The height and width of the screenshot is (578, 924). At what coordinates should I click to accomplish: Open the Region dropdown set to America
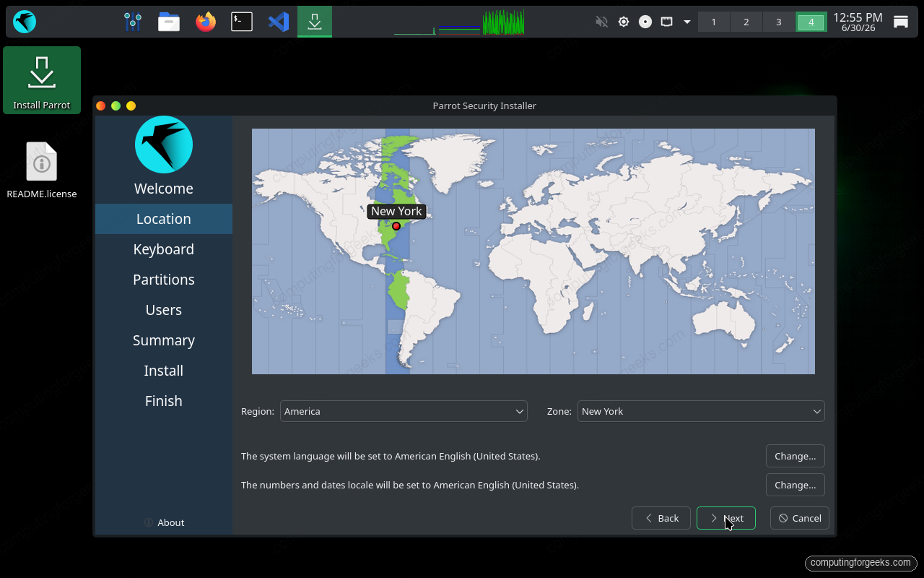(x=404, y=411)
